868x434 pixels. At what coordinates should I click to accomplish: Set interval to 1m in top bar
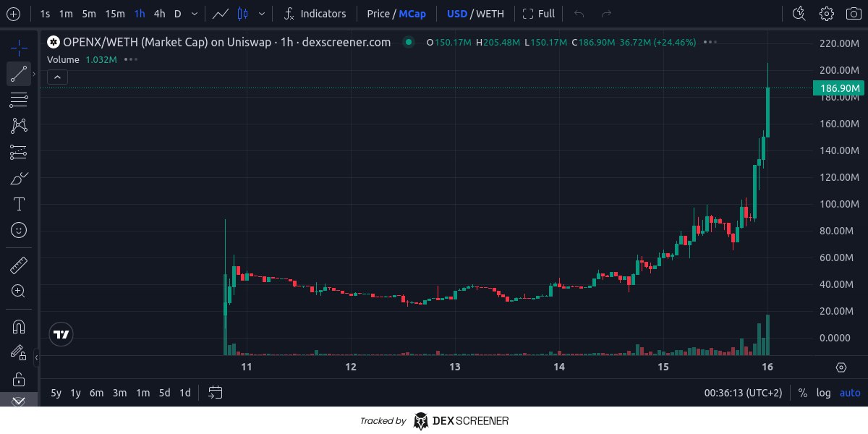[66, 14]
